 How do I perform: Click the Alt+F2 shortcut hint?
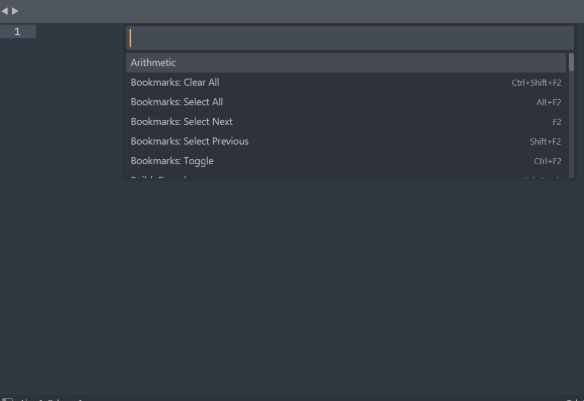(549, 102)
